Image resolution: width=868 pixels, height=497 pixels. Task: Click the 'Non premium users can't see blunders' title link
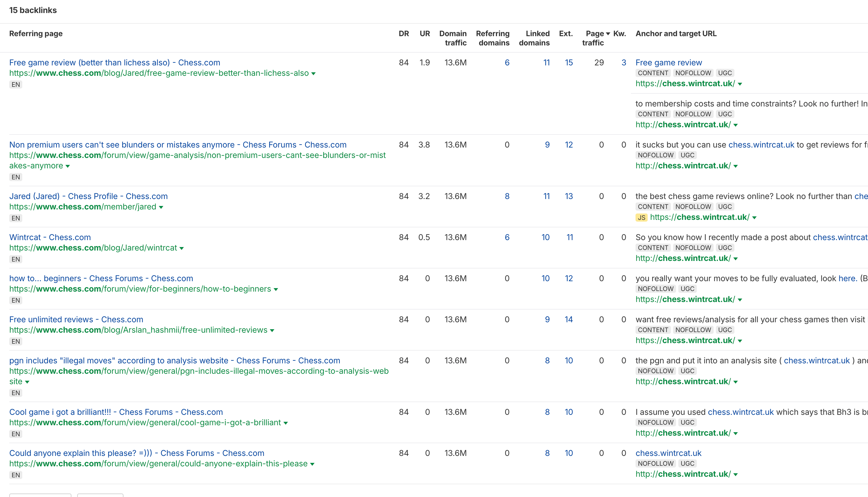(x=178, y=145)
